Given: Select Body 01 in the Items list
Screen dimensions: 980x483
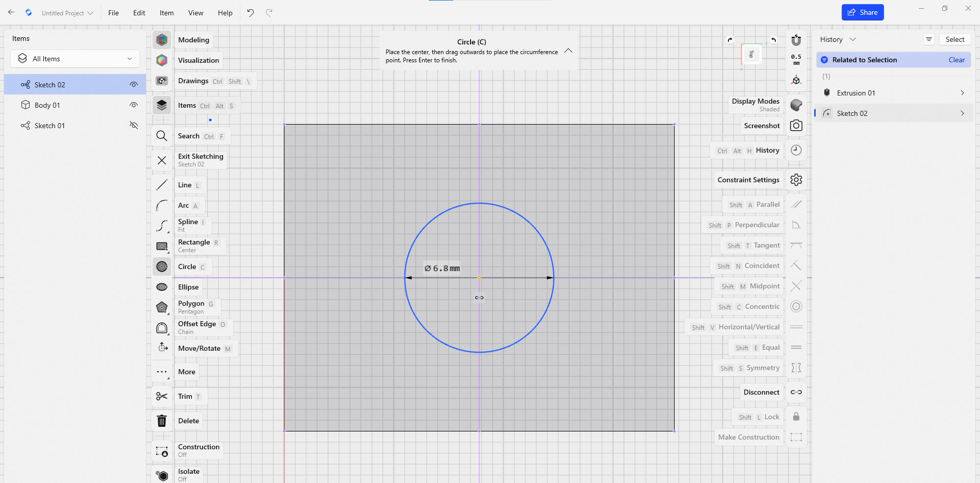Looking at the screenshot, I should click(x=75, y=105).
